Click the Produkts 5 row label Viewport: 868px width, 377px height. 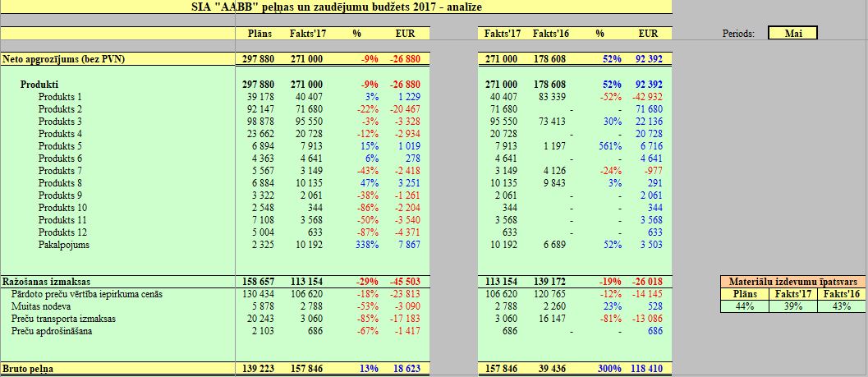tap(60, 146)
